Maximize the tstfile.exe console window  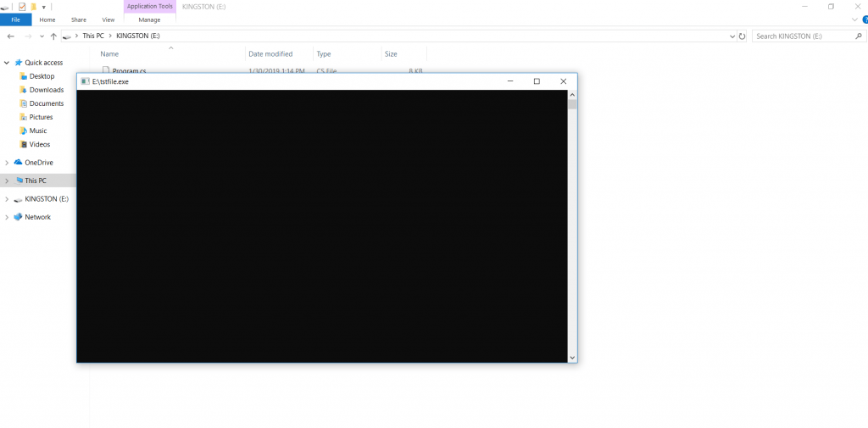click(x=537, y=81)
